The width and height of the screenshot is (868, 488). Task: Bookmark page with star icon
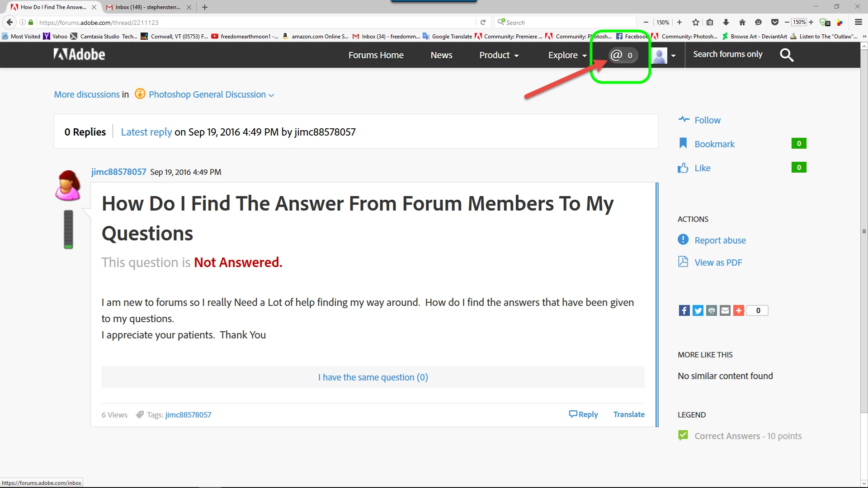[695, 22]
